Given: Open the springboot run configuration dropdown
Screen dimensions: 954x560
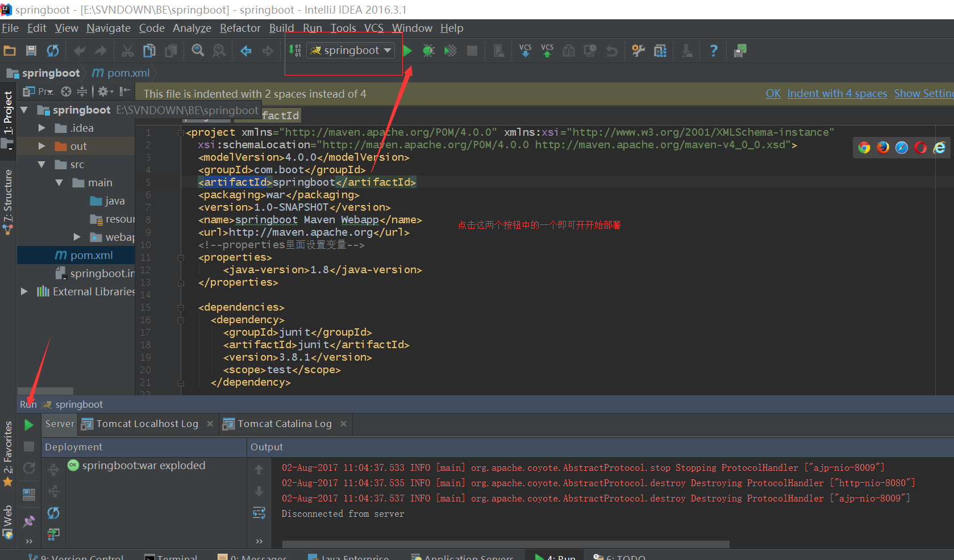Looking at the screenshot, I should [351, 51].
